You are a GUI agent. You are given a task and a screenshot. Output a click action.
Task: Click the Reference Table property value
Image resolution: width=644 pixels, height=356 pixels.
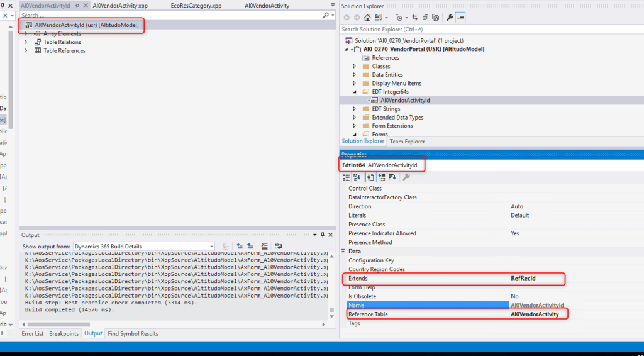535,314
